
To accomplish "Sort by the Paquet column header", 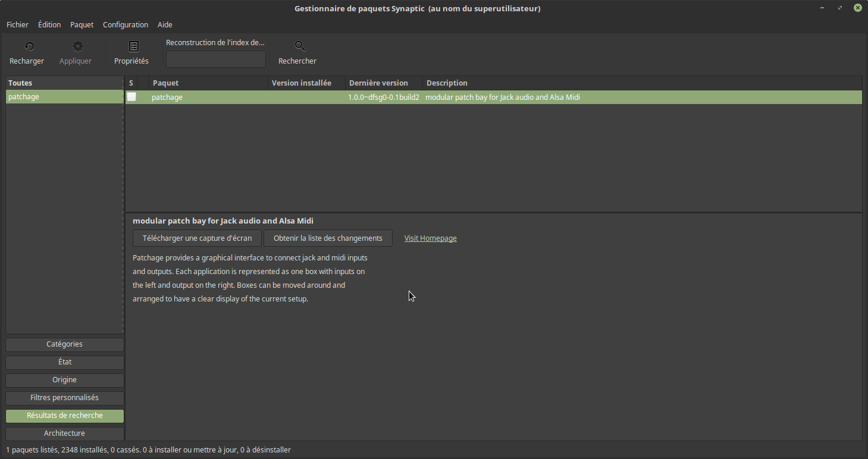I will coord(208,83).
